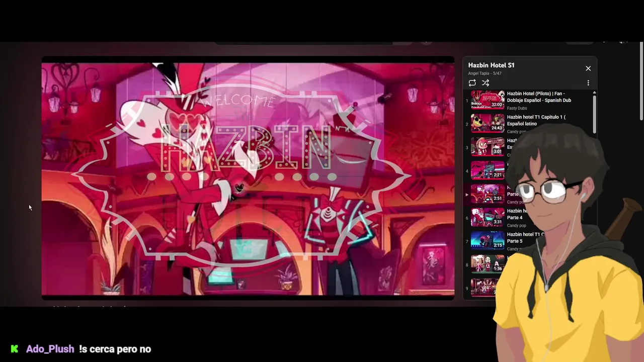Select the currently playing 2:51 thumbnail

click(488, 194)
